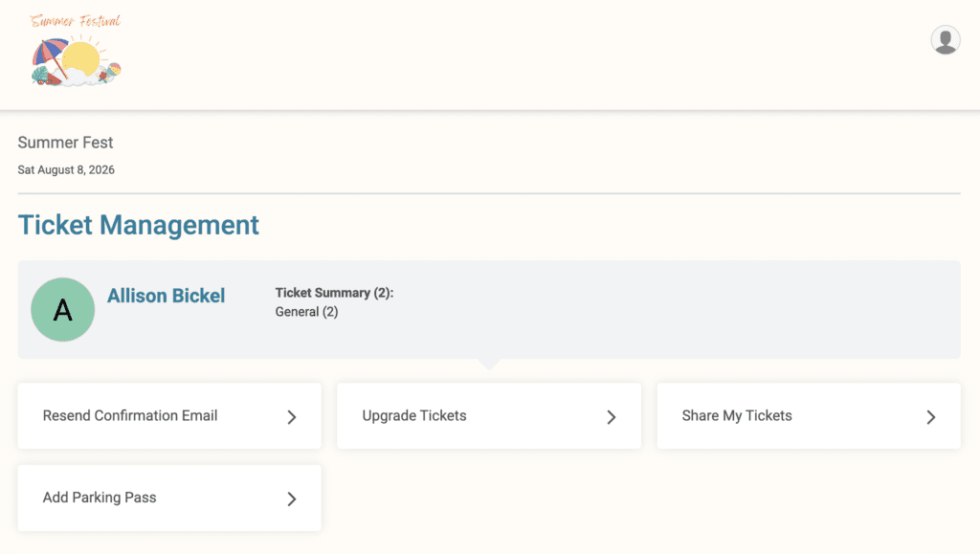Click the chevron arrow on Resend Confirmation Email

pos(291,417)
